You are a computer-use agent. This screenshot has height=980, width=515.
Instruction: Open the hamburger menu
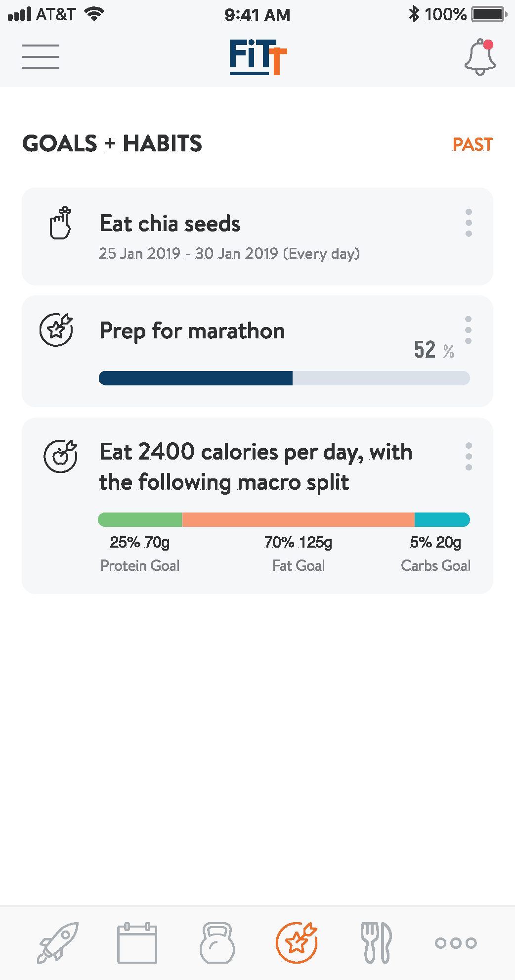coord(41,56)
